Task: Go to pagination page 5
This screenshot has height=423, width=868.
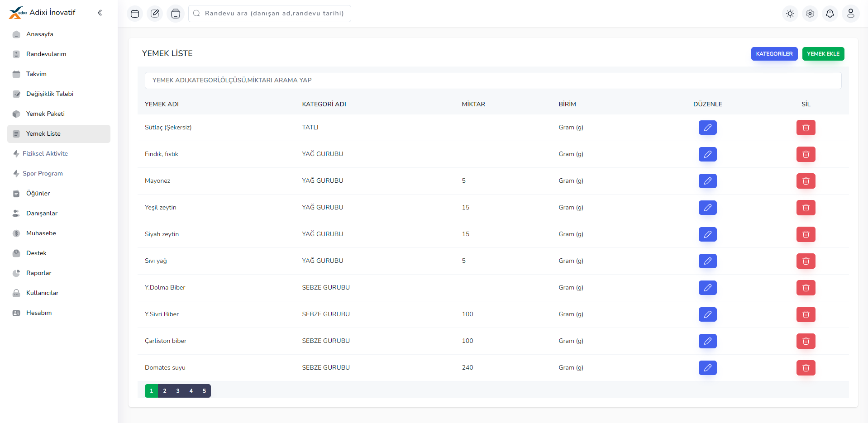Action: coord(204,391)
